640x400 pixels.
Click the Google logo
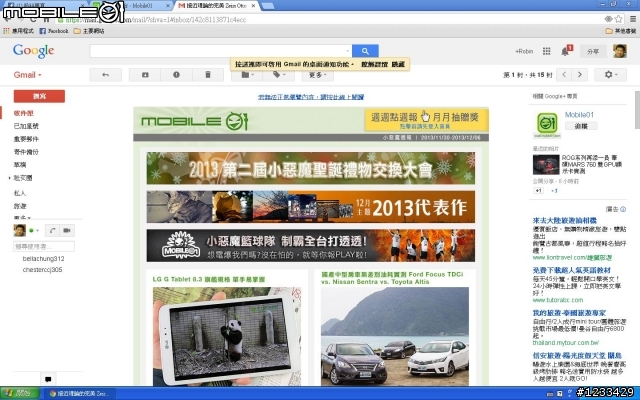[x=33, y=51]
